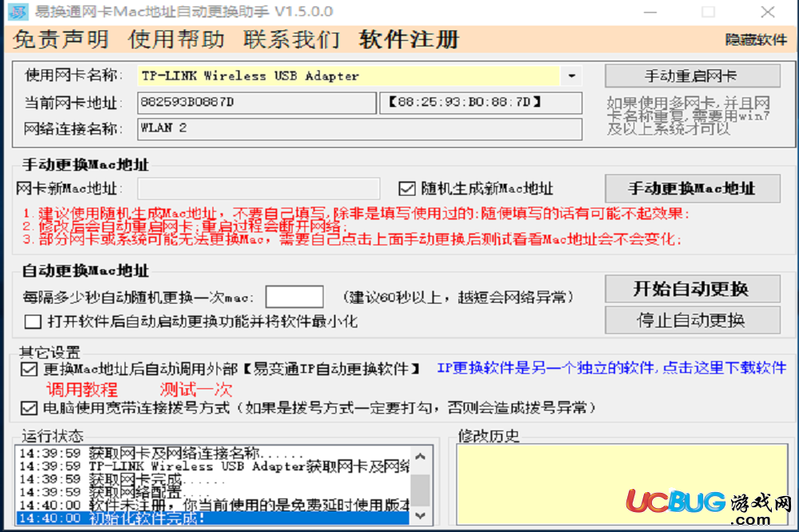
Task: Open the 软件注册 menu
Action: click(x=409, y=39)
